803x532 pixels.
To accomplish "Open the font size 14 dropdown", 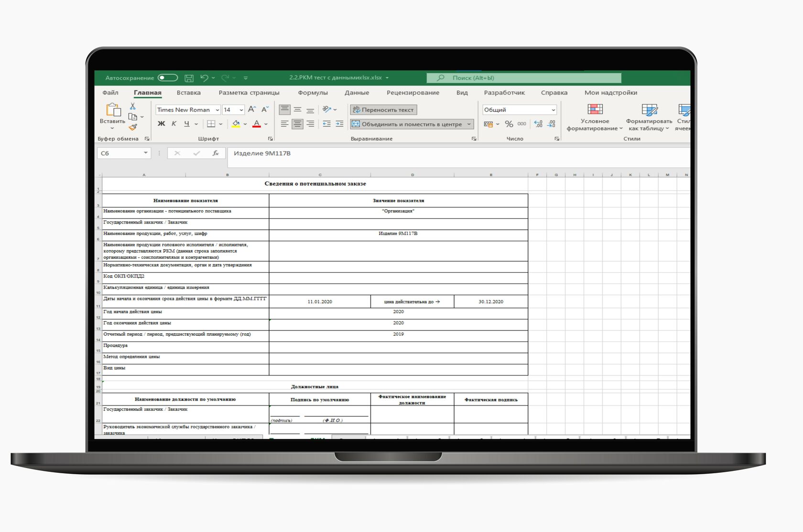I will [x=241, y=110].
